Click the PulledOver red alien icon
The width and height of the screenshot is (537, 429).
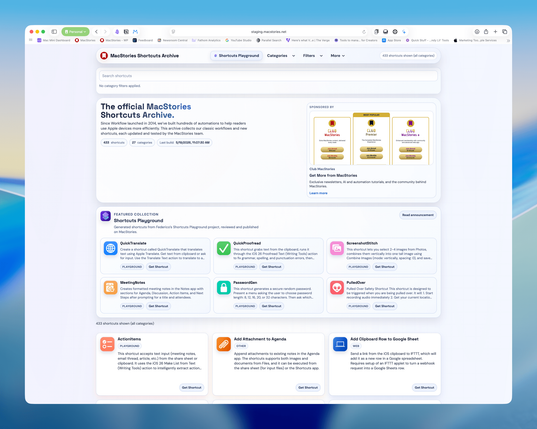tap(337, 288)
